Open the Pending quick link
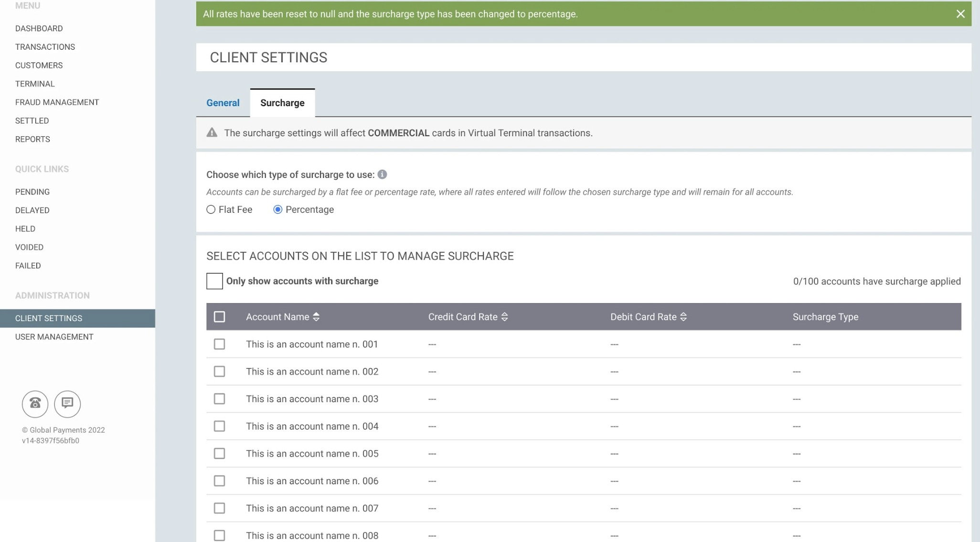Image resolution: width=980 pixels, height=542 pixels. point(32,192)
